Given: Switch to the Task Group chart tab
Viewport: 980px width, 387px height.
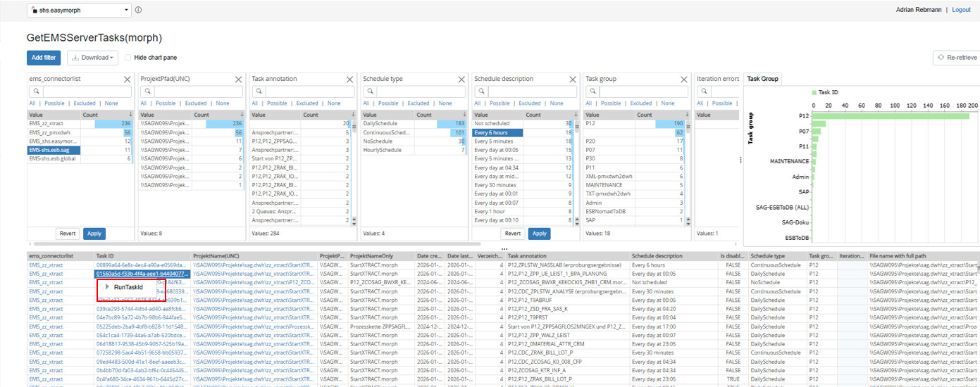Looking at the screenshot, I should pyautogui.click(x=762, y=79).
